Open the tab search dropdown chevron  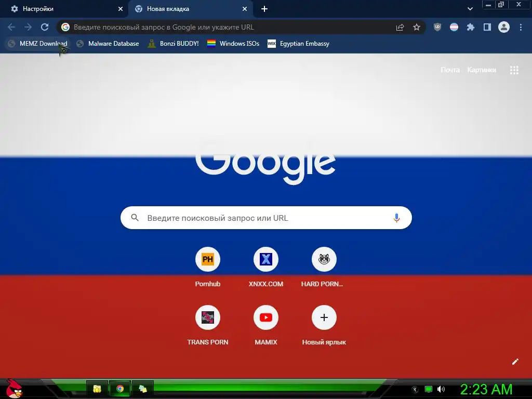tap(470, 9)
